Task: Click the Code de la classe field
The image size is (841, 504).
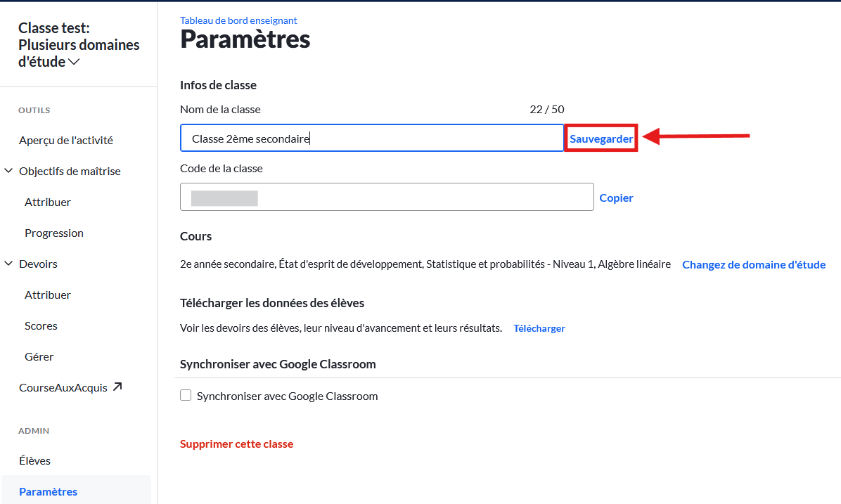Action: (387, 197)
